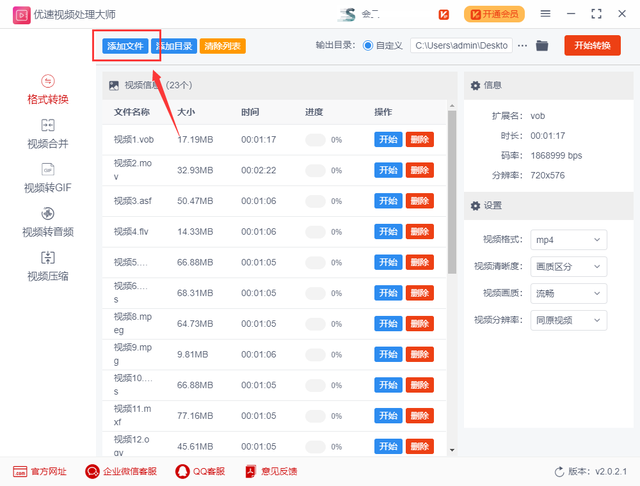Screen dimensions: 640x486
Task: Click the 开通会员 membership button
Action: [494, 14]
